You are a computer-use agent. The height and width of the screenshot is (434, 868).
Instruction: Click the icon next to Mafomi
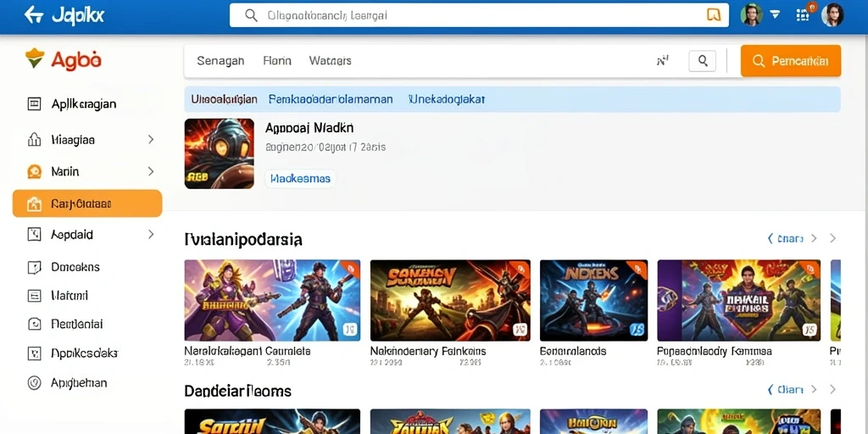[x=34, y=296]
